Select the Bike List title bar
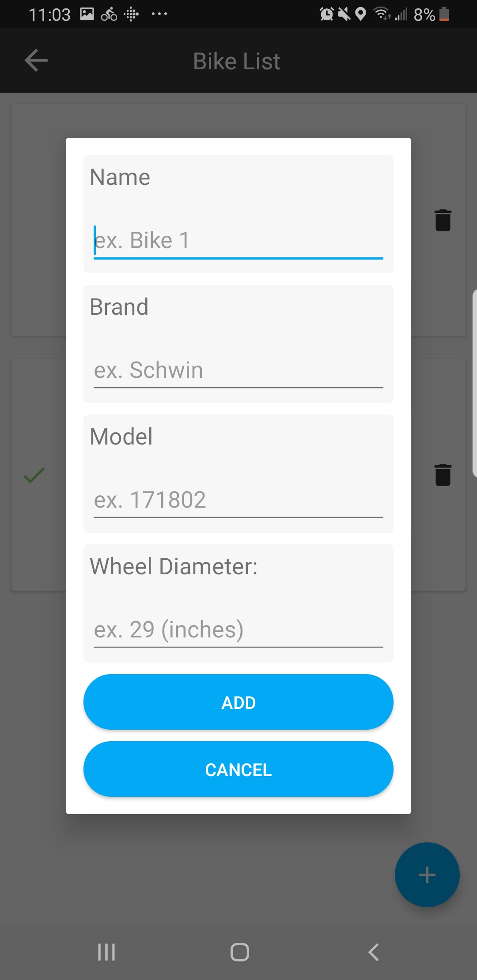Image resolution: width=477 pixels, height=980 pixels. (x=237, y=60)
